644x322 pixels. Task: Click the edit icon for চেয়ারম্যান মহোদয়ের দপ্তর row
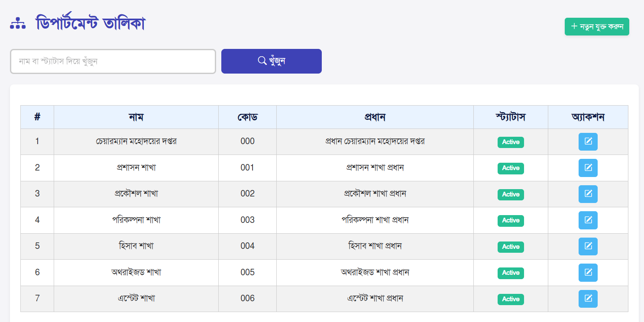click(x=588, y=142)
